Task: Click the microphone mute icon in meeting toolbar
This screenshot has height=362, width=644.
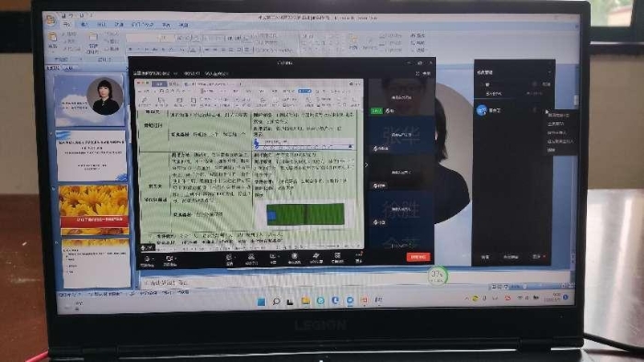Action: tap(146, 259)
